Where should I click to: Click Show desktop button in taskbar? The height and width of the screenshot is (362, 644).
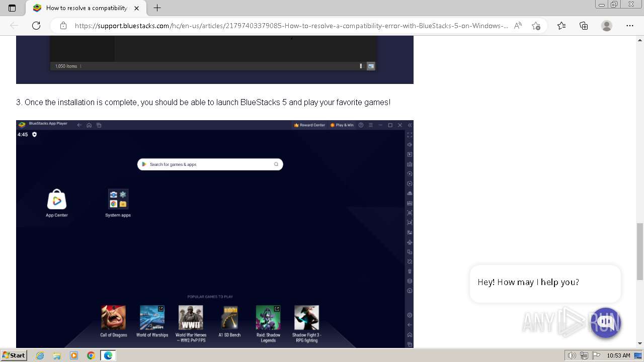click(639, 355)
